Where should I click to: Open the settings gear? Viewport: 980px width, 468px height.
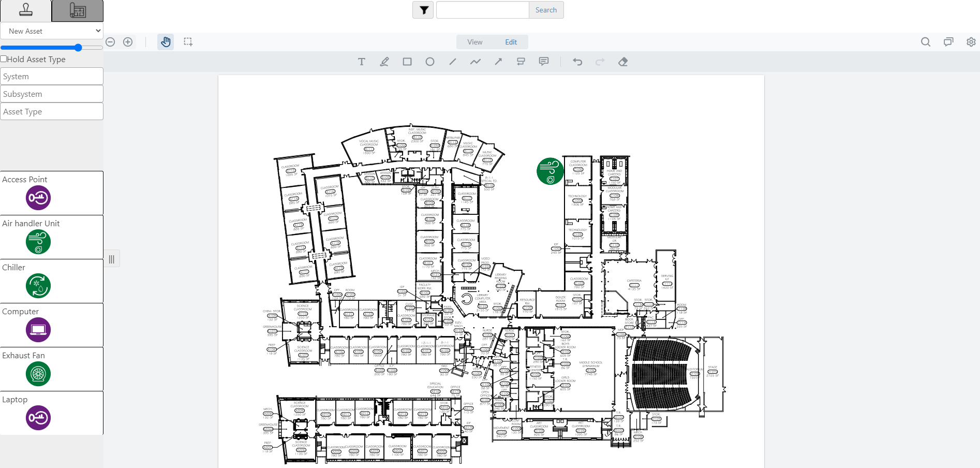coord(971,42)
